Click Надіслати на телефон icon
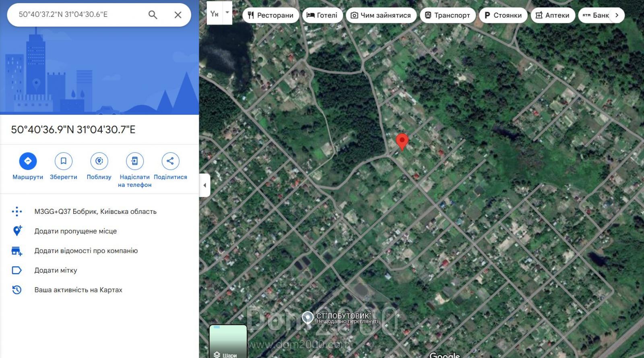644x358 pixels. click(134, 161)
